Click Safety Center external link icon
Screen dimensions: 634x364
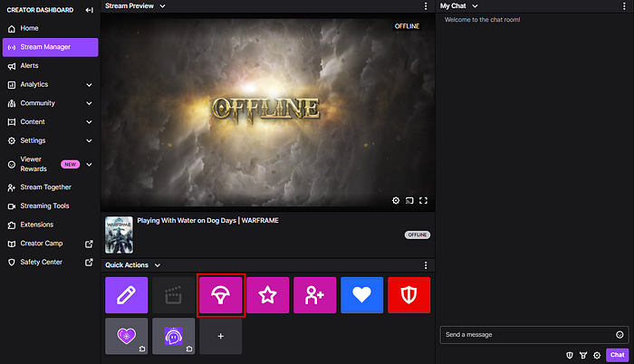(89, 263)
